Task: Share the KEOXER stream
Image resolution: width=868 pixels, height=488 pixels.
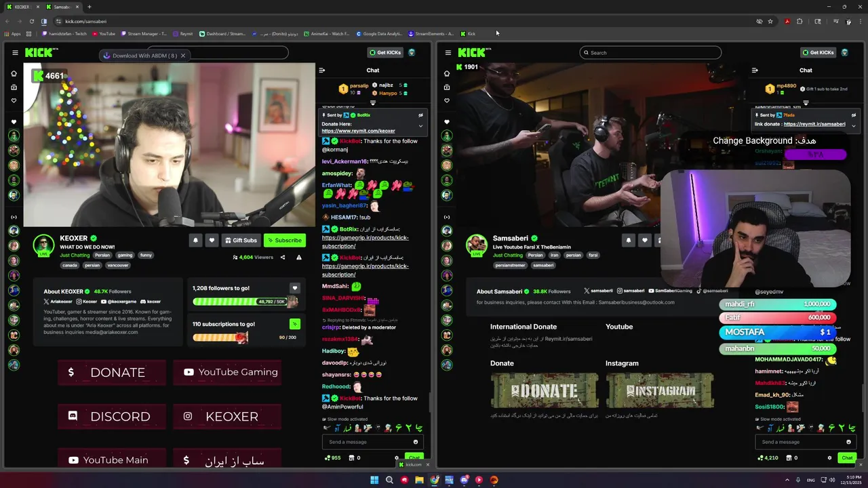Action: click(283, 258)
